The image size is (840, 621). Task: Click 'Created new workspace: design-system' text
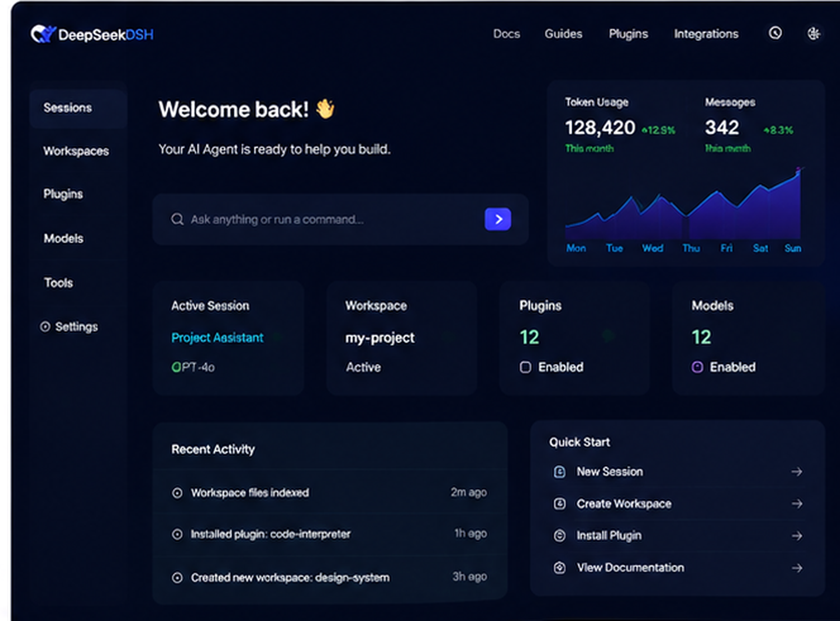pyautogui.click(x=290, y=578)
